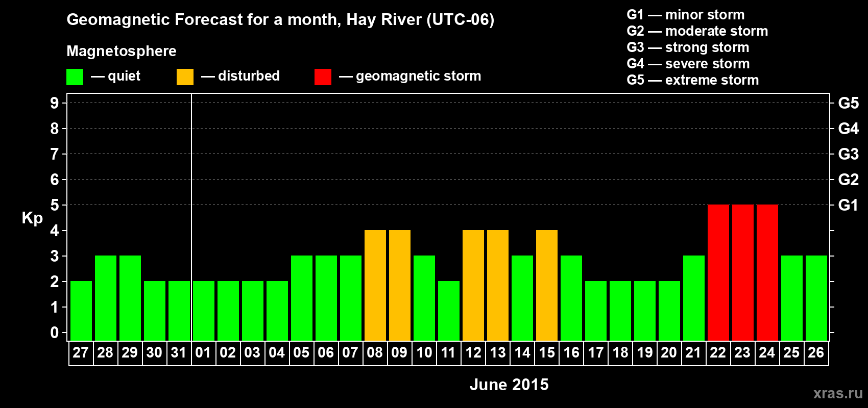This screenshot has width=868, height=408.
Task: Click the green bar for day 11
Action: [x=449, y=311]
